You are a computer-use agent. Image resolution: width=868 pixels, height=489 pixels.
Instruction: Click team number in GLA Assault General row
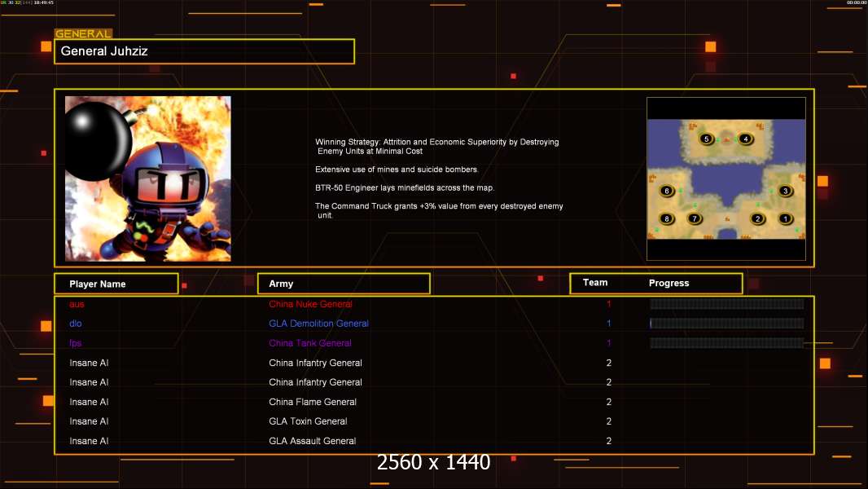[609, 442]
